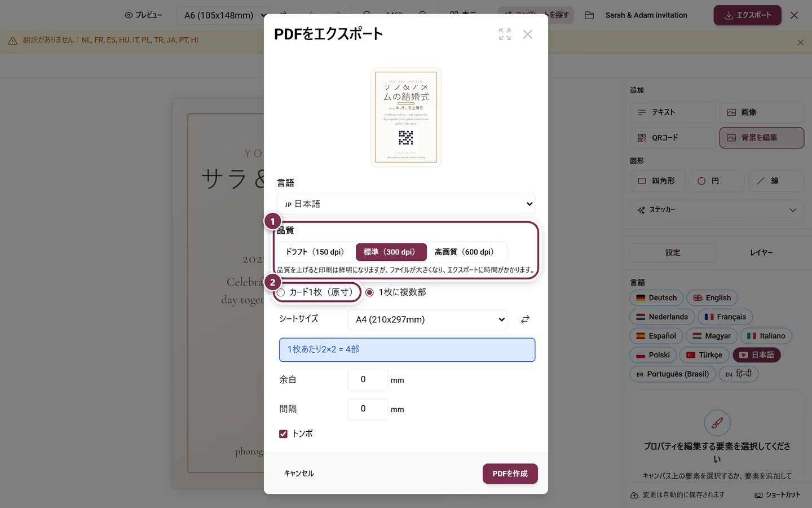Insert a line shape (線)
Image resolution: width=812 pixels, height=508 pixels.
tap(776, 181)
